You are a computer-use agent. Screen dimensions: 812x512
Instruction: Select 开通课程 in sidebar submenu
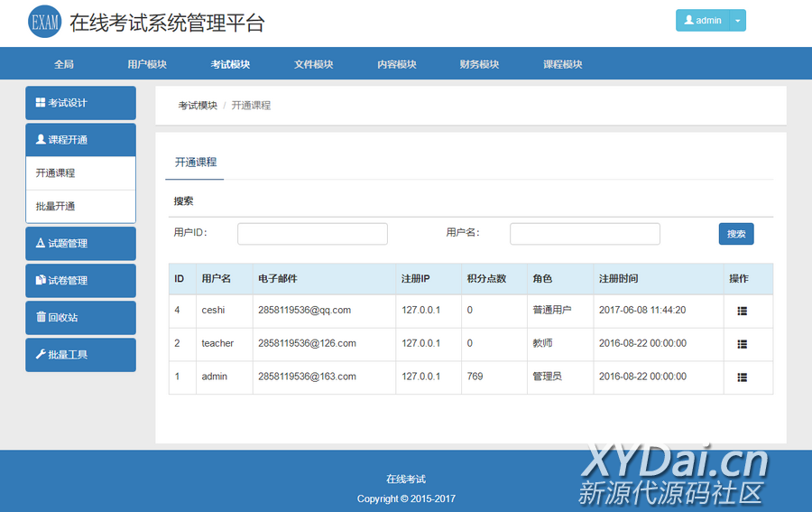80,173
